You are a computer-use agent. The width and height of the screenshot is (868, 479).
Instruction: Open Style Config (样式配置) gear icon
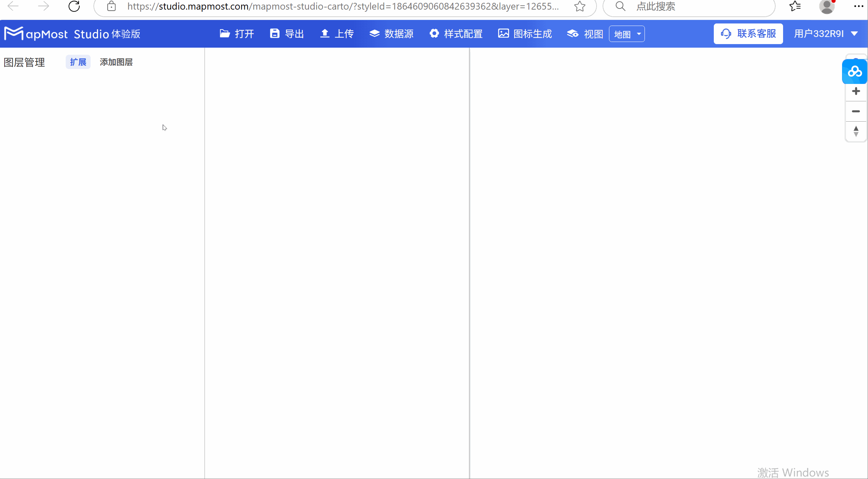[x=434, y=33]
